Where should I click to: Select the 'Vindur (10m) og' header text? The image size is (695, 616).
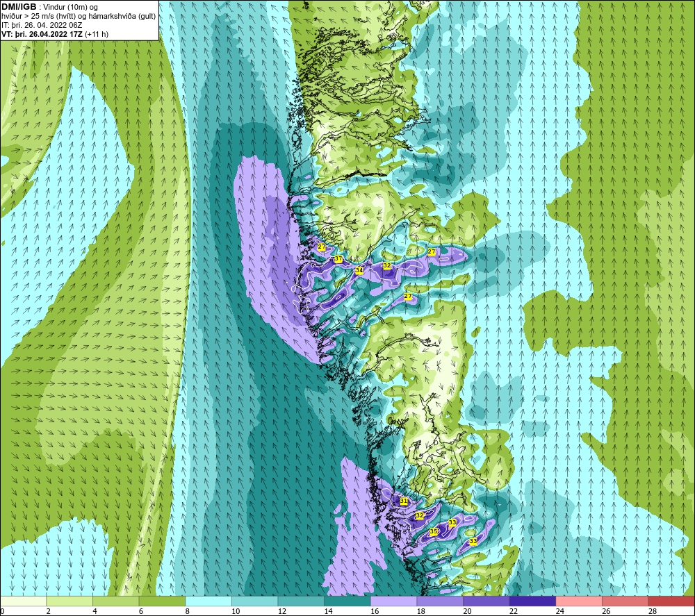click(70, 8)
